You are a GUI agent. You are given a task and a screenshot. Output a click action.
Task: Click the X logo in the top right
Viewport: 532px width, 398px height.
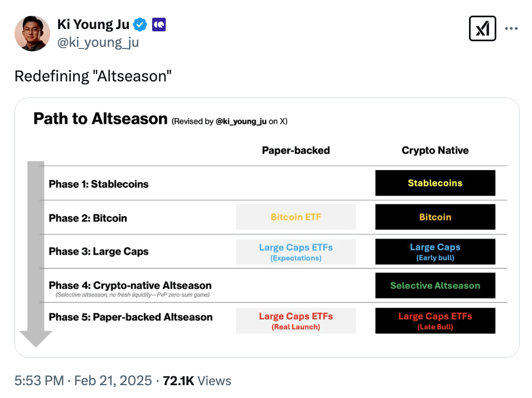pyautogui.click(x=482, y=28)
